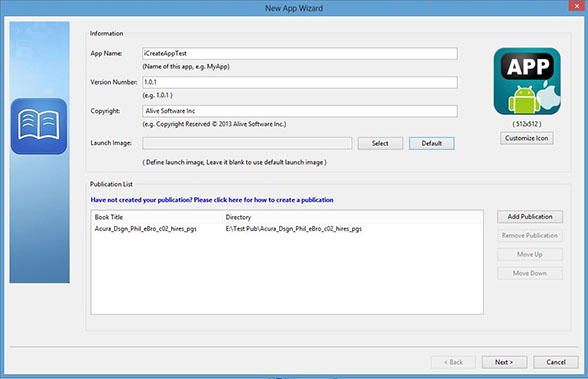588x379 pixels.
Task: Open the how to create publication link
Action: 212,200
